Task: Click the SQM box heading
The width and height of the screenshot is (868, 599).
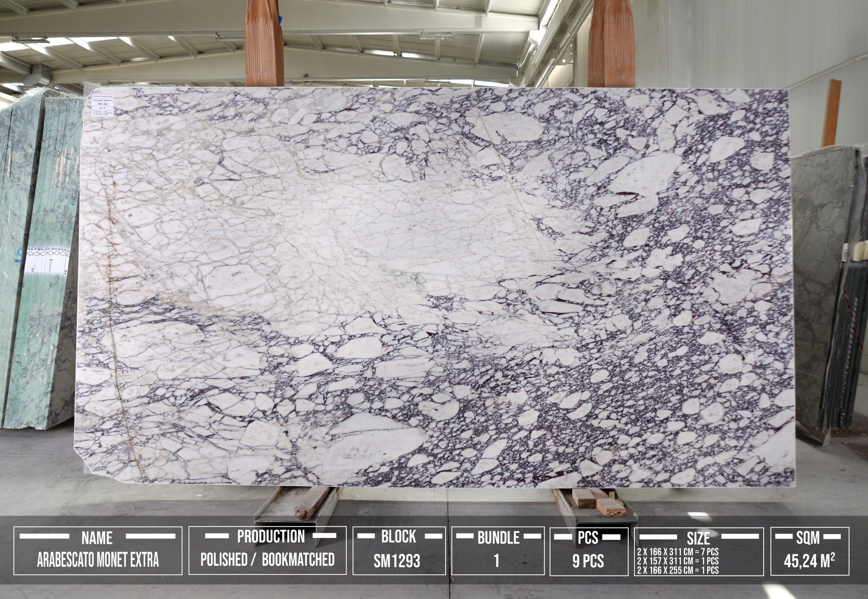Action: 808,538
